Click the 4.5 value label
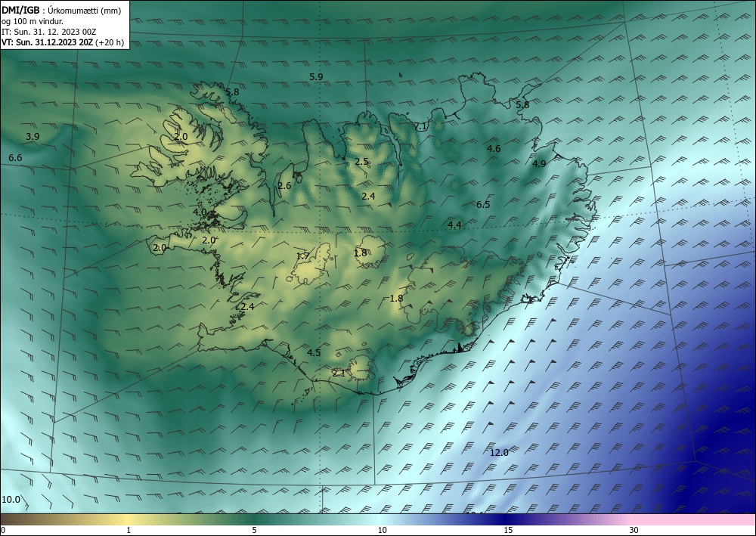This screenshot has width=756, height=536. pos(314,353)
